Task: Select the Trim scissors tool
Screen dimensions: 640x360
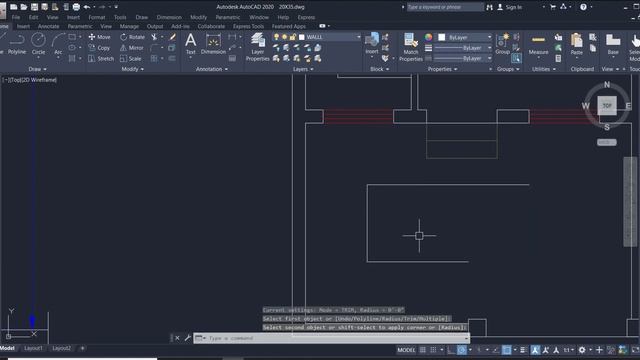Action: coord(154,37)
